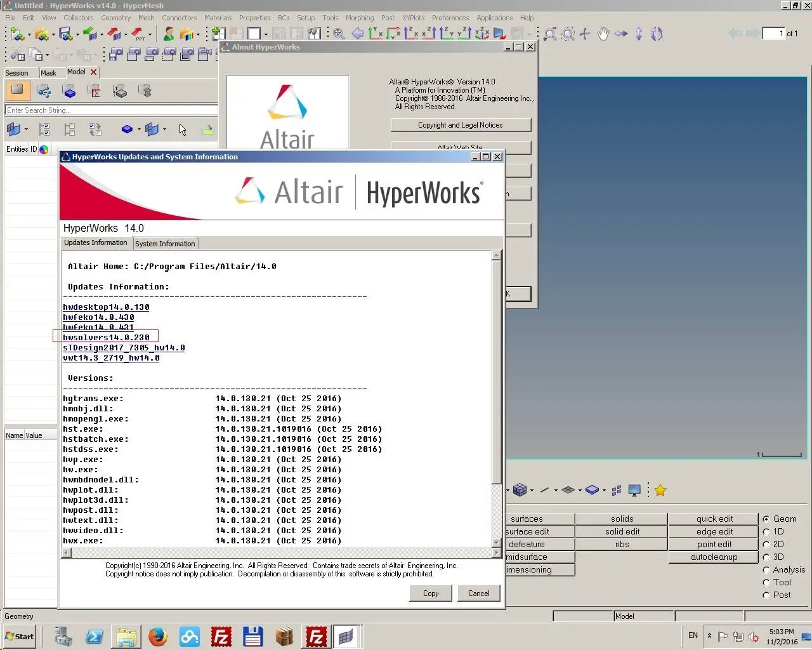Click the New Model toolbar icon
The image size is (812, 650).
click(x=16, y=34)
